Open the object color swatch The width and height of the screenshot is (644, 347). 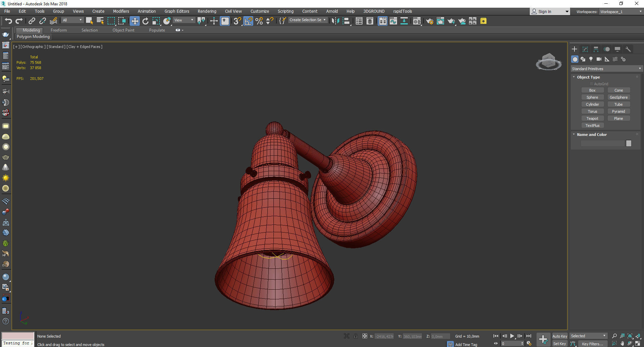(629, 143)
